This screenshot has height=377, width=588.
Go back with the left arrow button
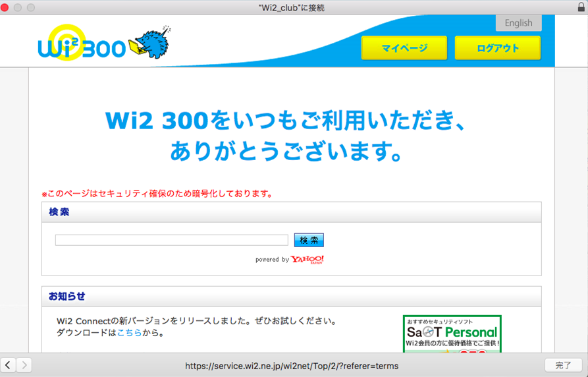8,365
